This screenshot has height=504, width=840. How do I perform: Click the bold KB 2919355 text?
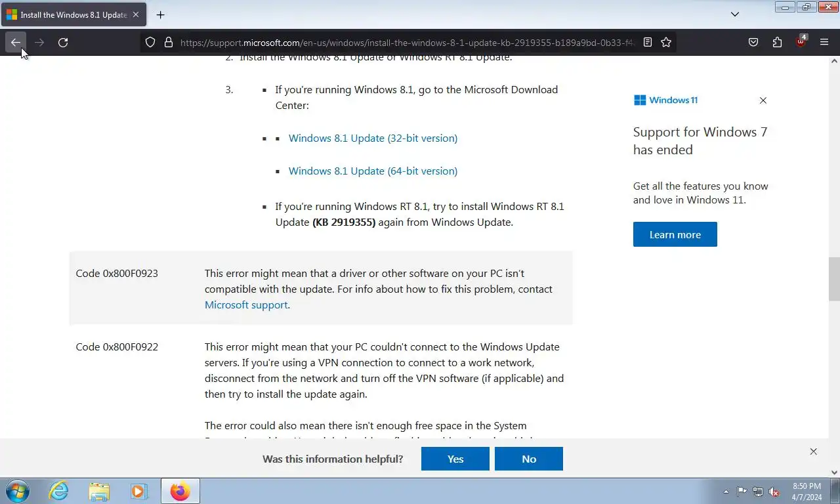(344, 222)
